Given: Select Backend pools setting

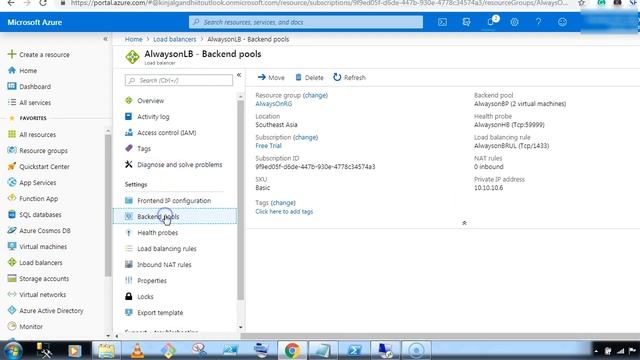Looking at the screenshot, I should point(175,216).
